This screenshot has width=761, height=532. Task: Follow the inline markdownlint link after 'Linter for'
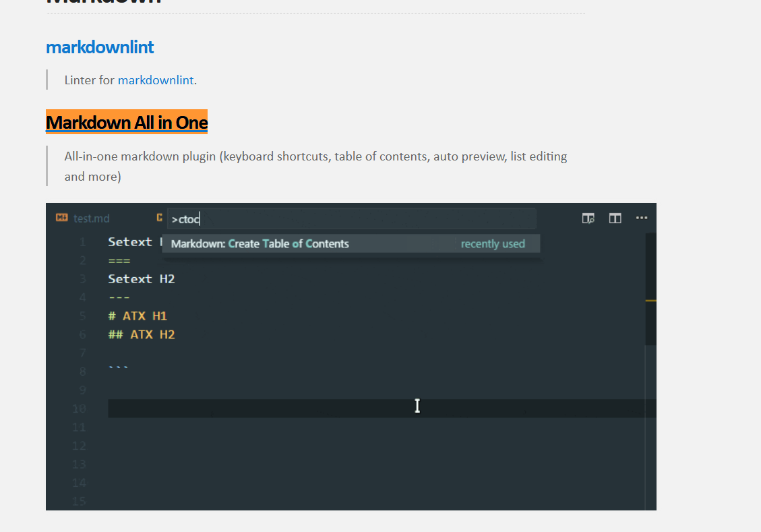pos(156,80)
